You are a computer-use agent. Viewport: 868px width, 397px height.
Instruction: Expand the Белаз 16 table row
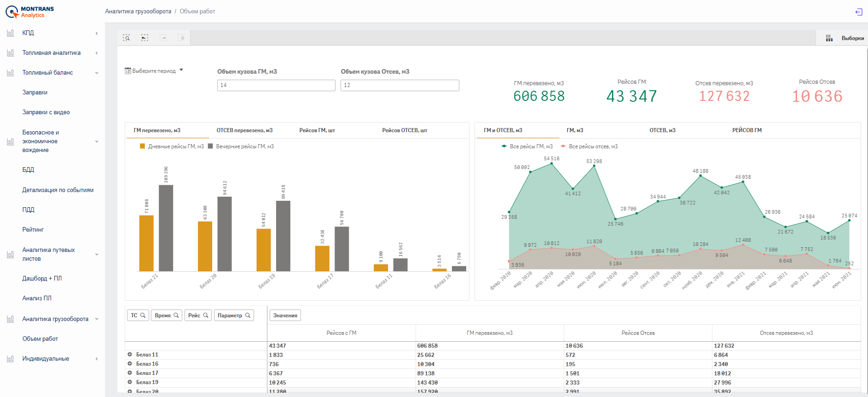pyautogui.click(x=130, y=364)
